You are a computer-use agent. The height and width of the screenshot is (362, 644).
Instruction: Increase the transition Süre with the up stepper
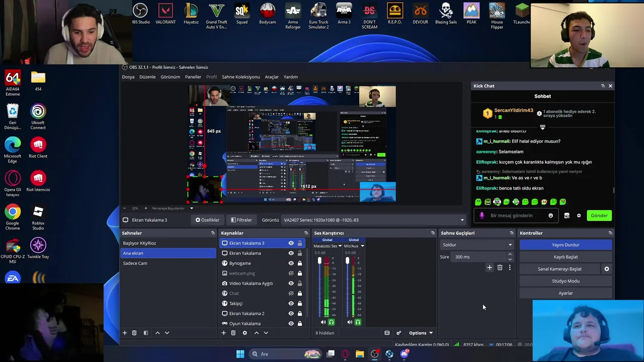tap(510, 254)
